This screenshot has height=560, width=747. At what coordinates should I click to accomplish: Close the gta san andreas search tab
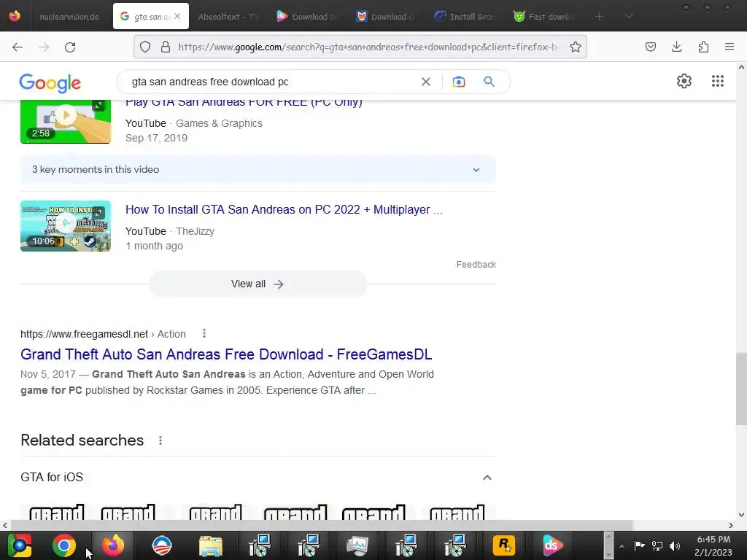pyautogui.click(x=177, y=16)
